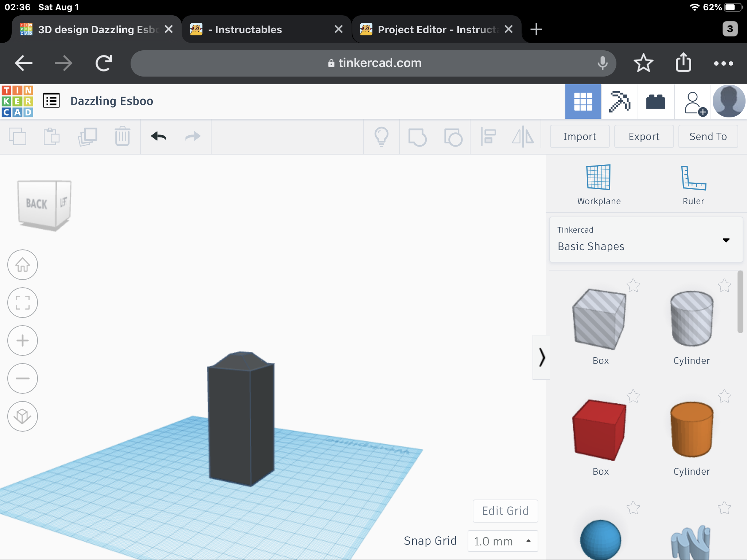747x560 pixels.
Task: Click the Fit all in view button
Action: [x=23, y=303]
